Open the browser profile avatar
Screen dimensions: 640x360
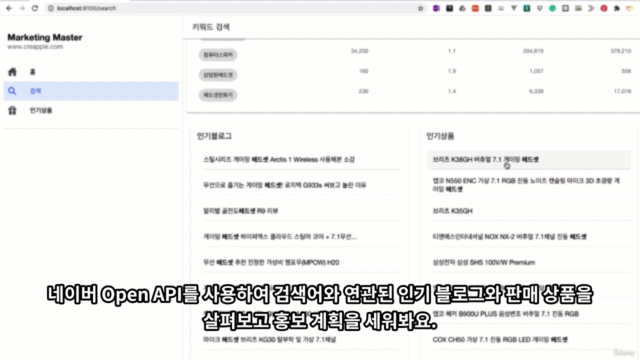tap(630, 8)
